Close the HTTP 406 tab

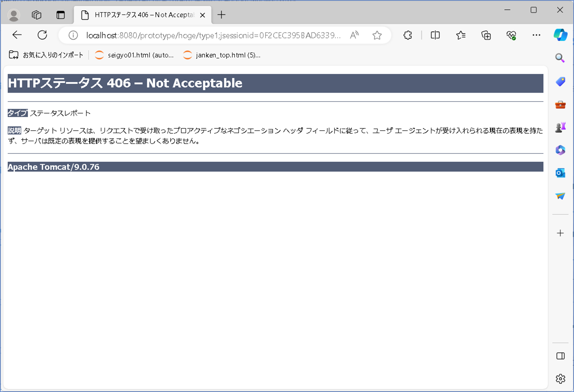point(202,15)
